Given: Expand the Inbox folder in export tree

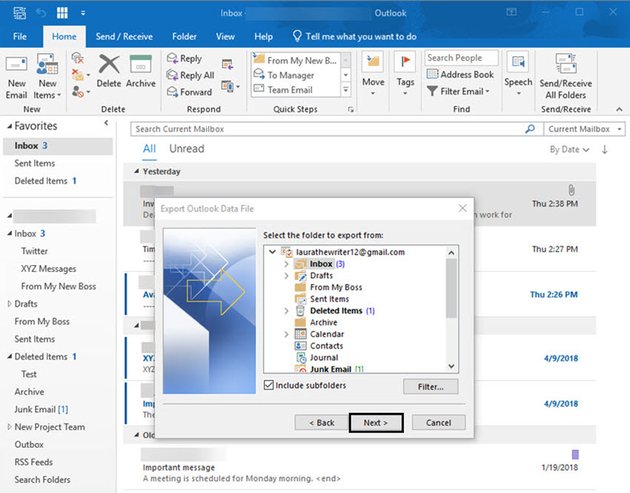Looking at the screenshot, I should 286,264.
